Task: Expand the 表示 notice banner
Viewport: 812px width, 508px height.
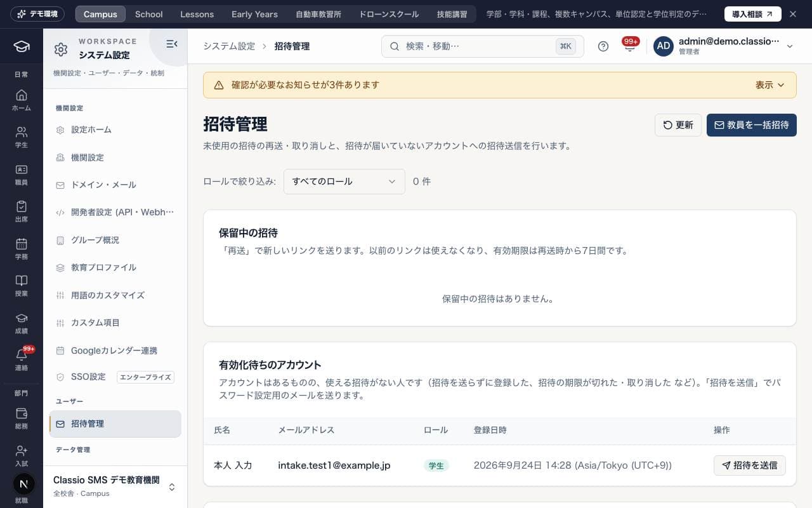Action: pos(770,85)
